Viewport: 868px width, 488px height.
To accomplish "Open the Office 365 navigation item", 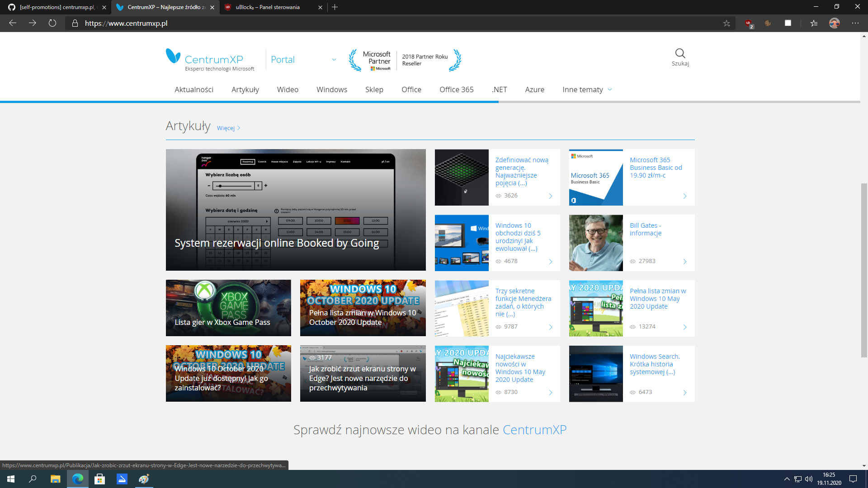I will click(457, 89).
